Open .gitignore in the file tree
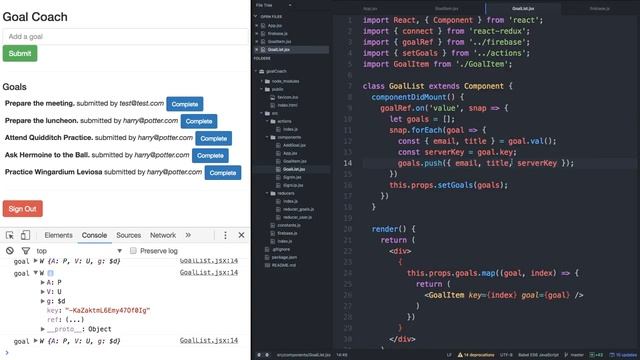The height and width of the screenshot is (360, 640). tap(281, 249)
